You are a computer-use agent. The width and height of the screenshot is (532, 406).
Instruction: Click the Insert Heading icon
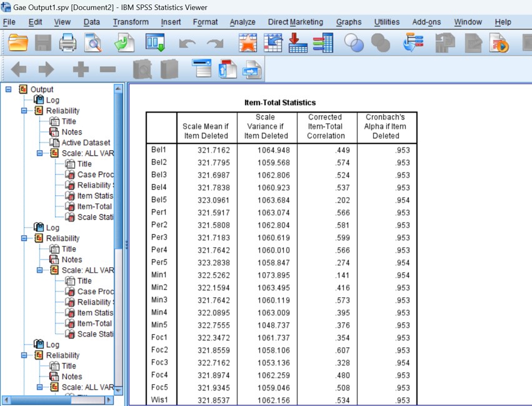[201, 68]
